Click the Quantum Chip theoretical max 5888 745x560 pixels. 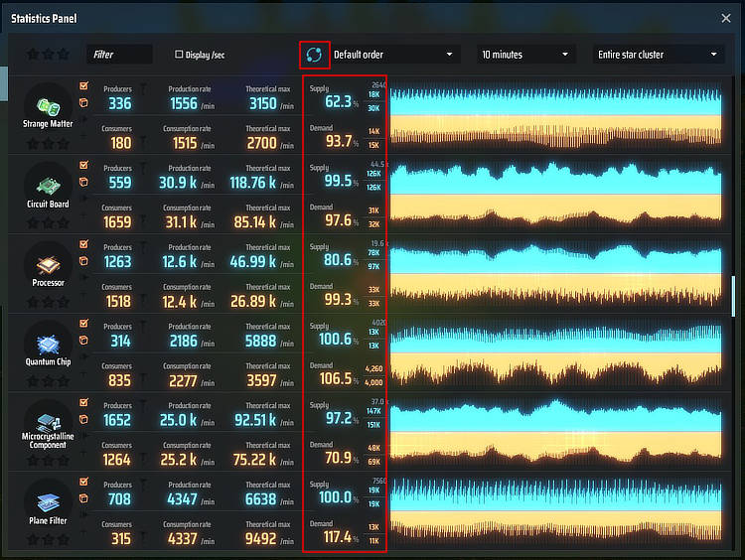(x=260, y=341)
